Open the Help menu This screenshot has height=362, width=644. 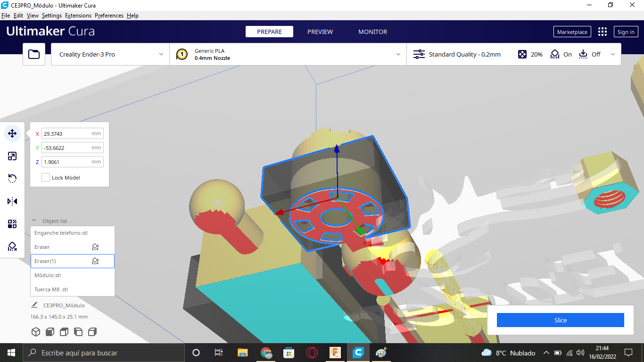coord(132,16)
